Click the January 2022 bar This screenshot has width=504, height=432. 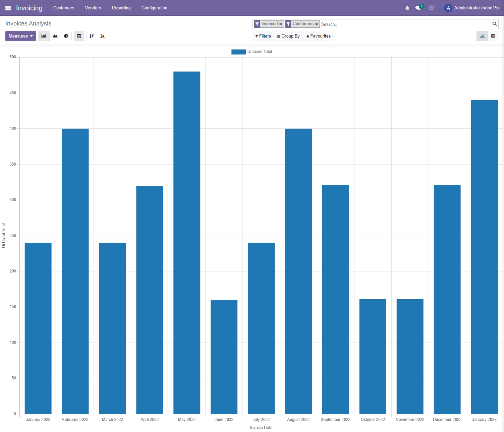(38, 328)
